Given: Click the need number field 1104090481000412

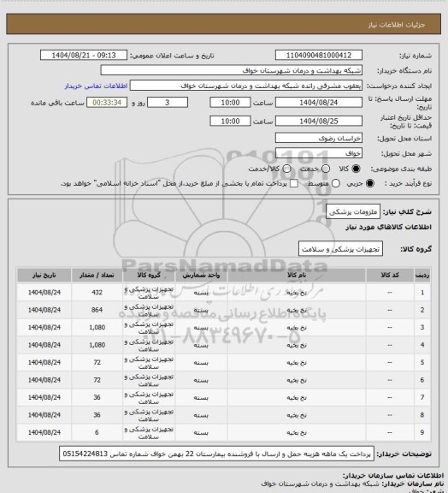Looking at the screenshot, I should (x=319, y=56).
